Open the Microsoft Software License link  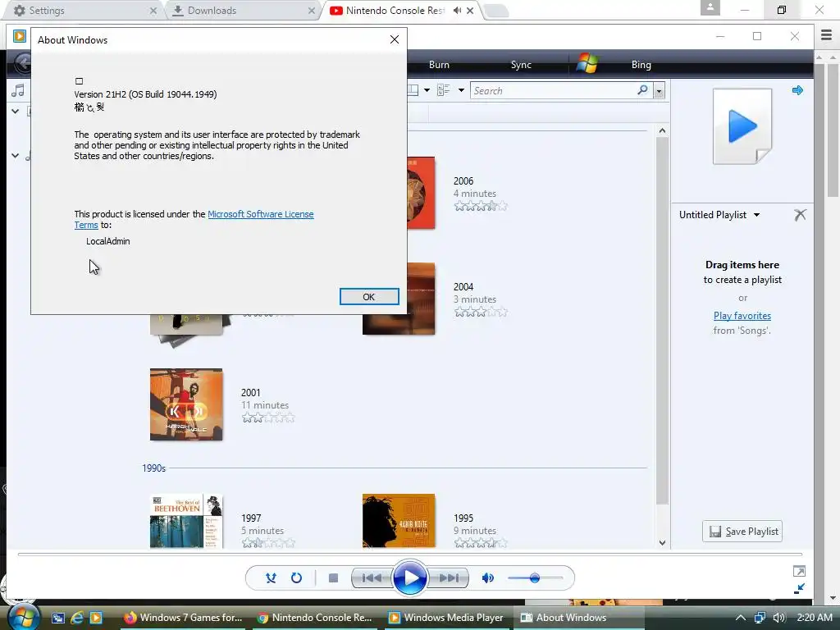coord(260,214)
